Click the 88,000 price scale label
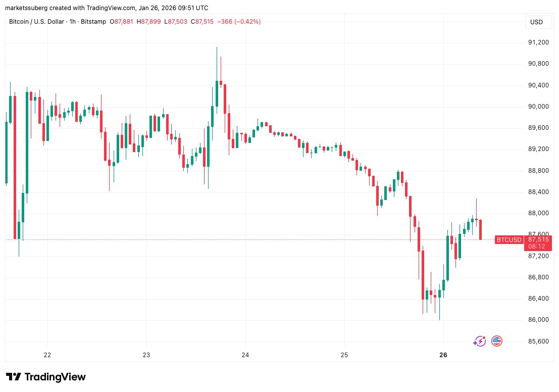This screenshot has height=392, width=559. pos(538,213)
